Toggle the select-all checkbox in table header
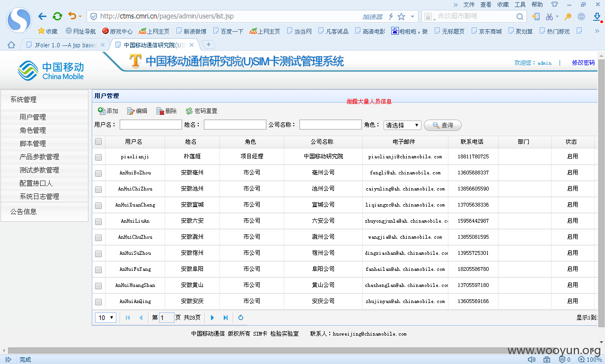The width and height of the screenshot is (605, 364). point(98,141)
